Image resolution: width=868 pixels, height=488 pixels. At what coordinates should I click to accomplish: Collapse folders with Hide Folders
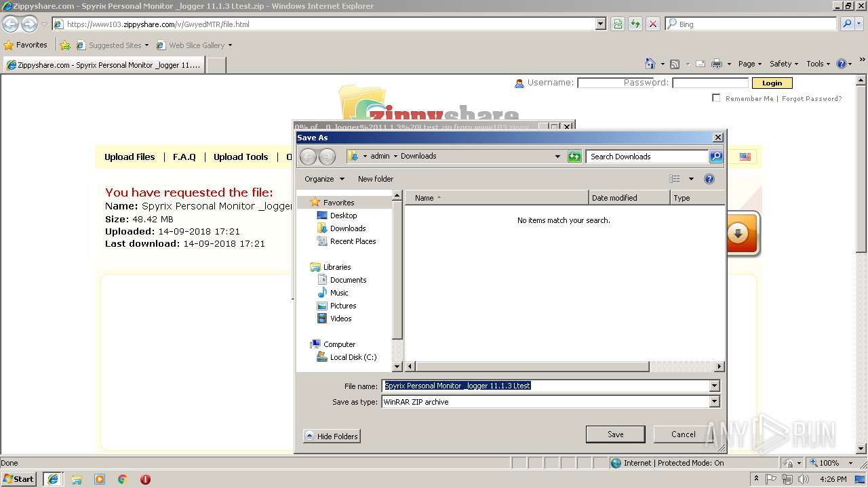[x=332, y=436]
